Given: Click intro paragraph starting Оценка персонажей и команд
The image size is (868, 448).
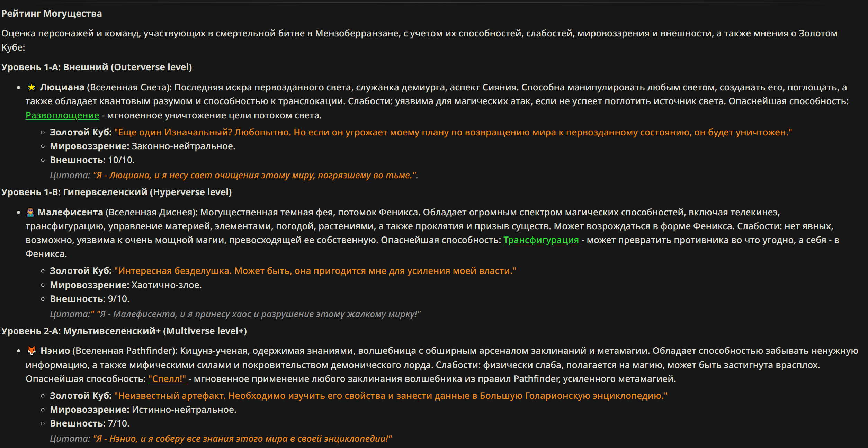Looking at the screenshot, I should 420,40.
